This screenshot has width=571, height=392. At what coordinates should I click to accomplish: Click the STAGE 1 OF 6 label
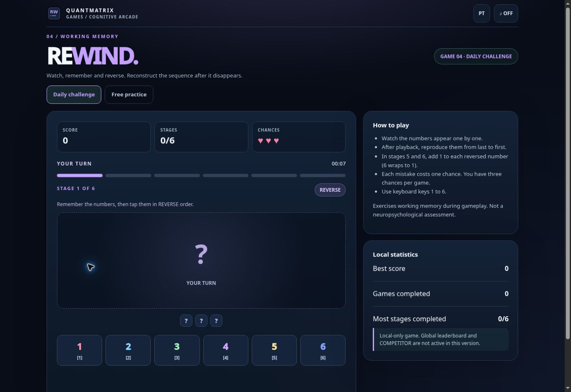click(x=76, y=188)
